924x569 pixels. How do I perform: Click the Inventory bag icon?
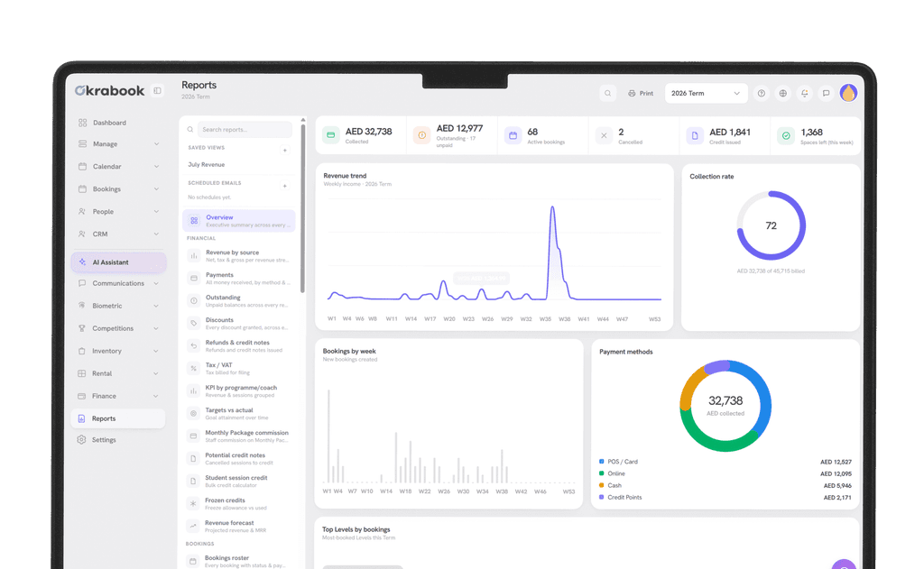click(82, 351)
